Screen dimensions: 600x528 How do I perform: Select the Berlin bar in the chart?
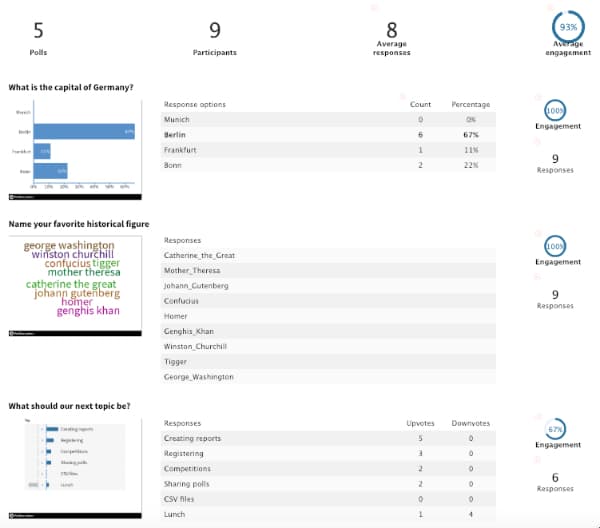click(84, 131)
